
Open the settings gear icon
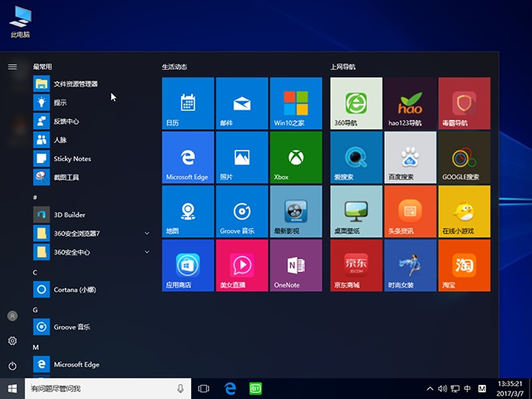click(x=12, y=341)
